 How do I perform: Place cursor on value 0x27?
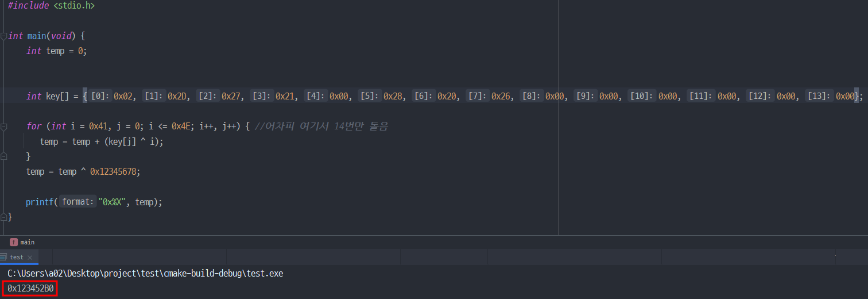tap(231, 97)
